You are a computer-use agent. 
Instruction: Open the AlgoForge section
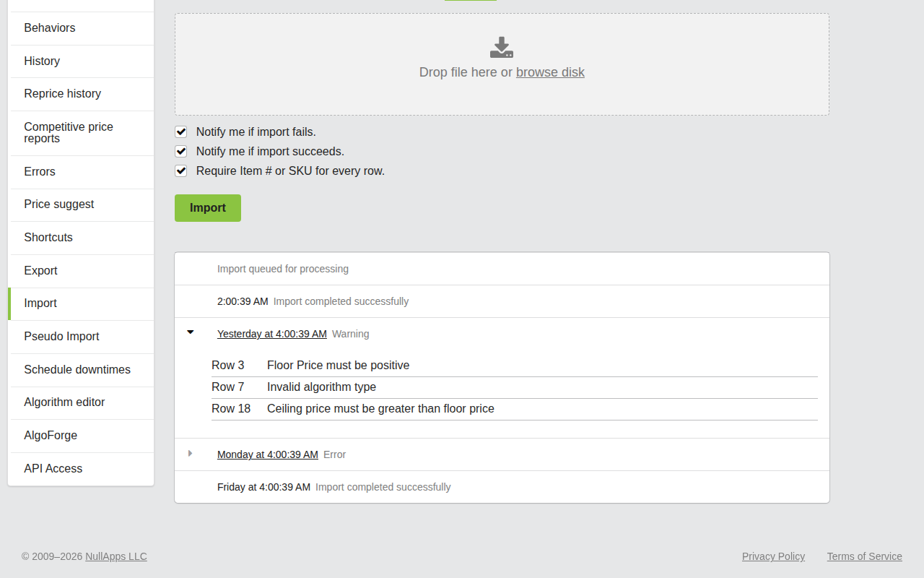pyautogui.click(x=50, y=435)
